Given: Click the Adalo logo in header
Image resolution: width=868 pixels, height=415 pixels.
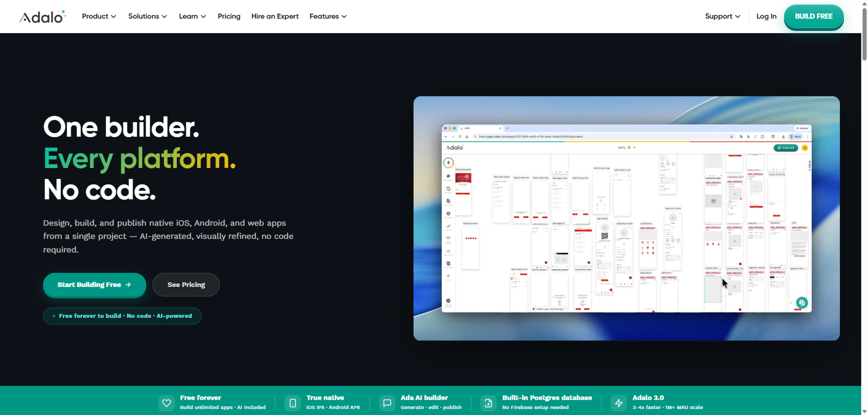Looking at the screenshot, I should [x=42, y=17].
